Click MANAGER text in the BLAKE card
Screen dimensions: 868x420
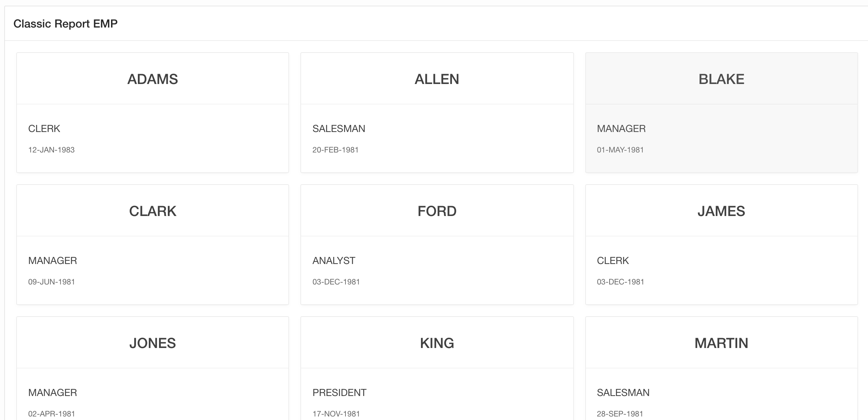tap(621, 128)
